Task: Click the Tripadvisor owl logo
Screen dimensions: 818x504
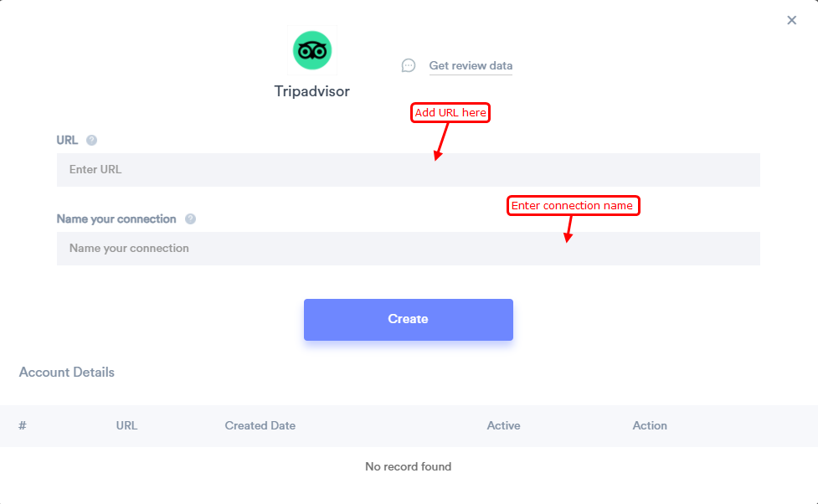Action: tap(312, 50)
